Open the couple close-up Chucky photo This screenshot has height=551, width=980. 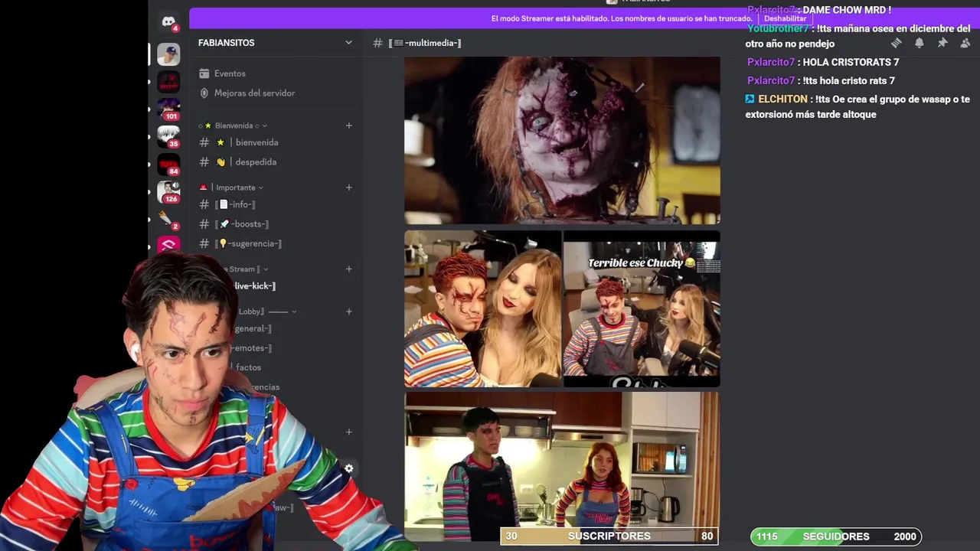pos(482,309)
